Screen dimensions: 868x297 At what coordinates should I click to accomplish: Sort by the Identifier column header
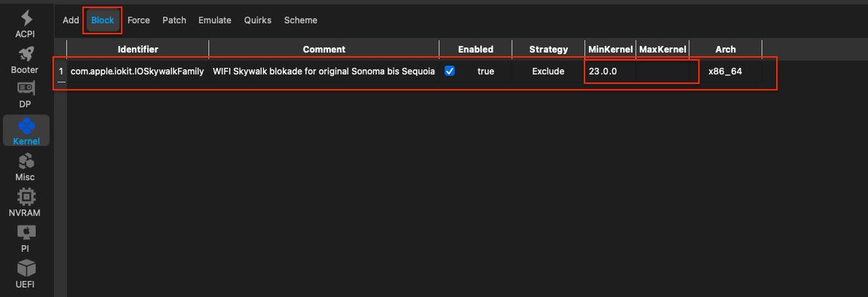138,50
